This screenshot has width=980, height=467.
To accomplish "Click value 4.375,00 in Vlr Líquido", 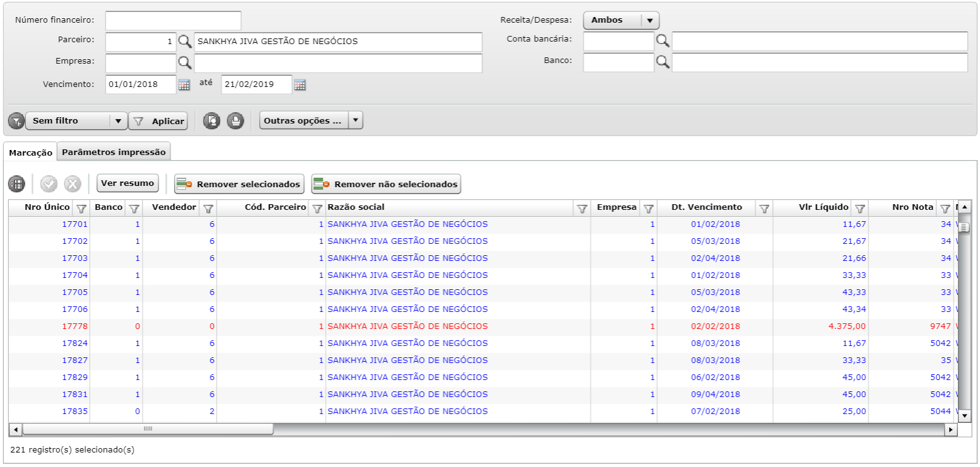I will tap(848, 326).
